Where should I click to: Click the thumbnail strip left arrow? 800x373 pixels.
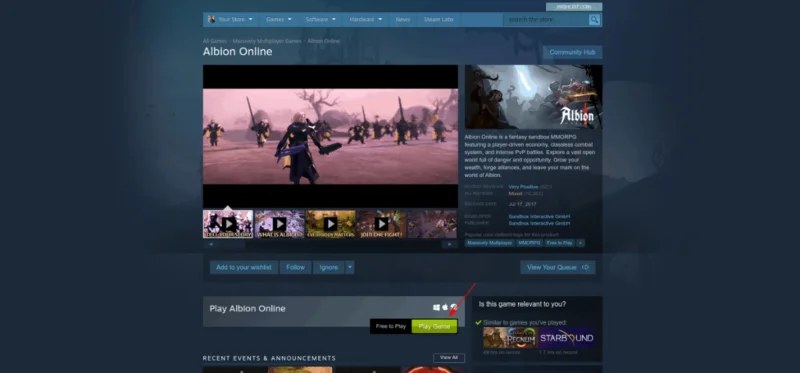point(211,244)
